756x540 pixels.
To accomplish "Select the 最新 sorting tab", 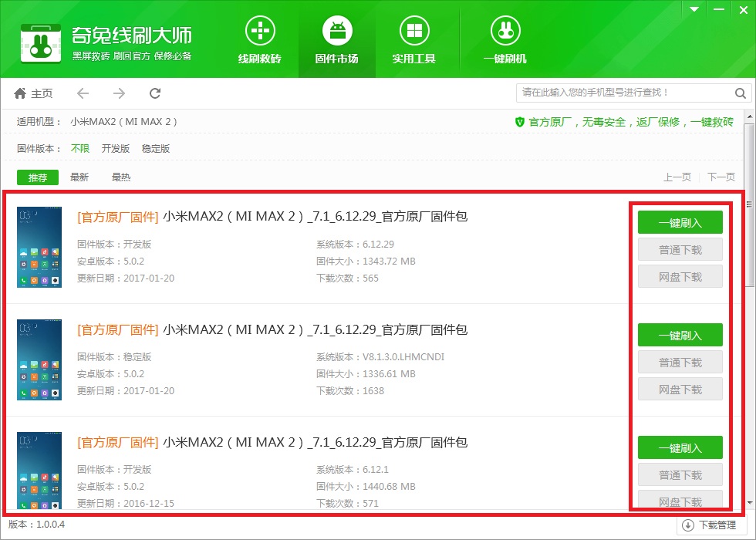I will pos(79,177).
